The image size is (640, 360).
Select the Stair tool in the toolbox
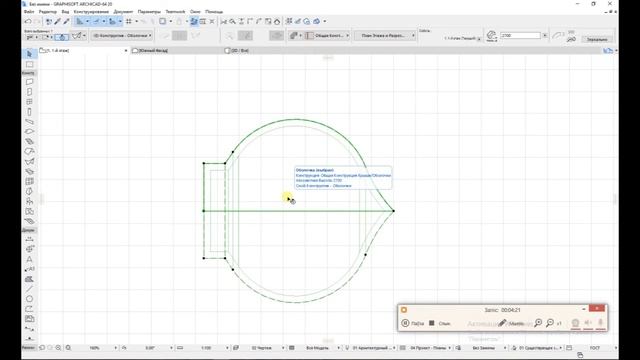(x=29, y=142)
